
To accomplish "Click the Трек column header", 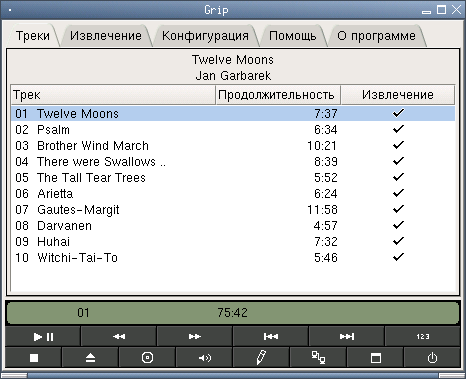I will [x=113, y=95].
